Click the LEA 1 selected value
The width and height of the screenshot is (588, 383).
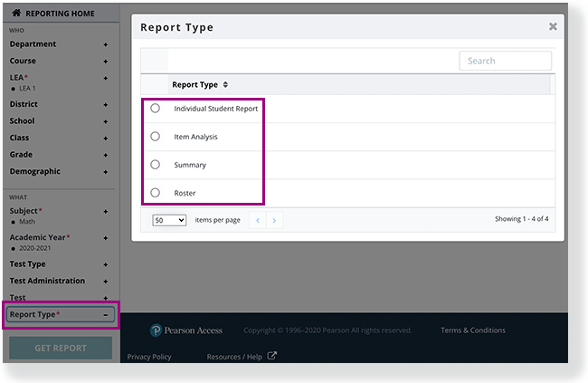point(27,88)
